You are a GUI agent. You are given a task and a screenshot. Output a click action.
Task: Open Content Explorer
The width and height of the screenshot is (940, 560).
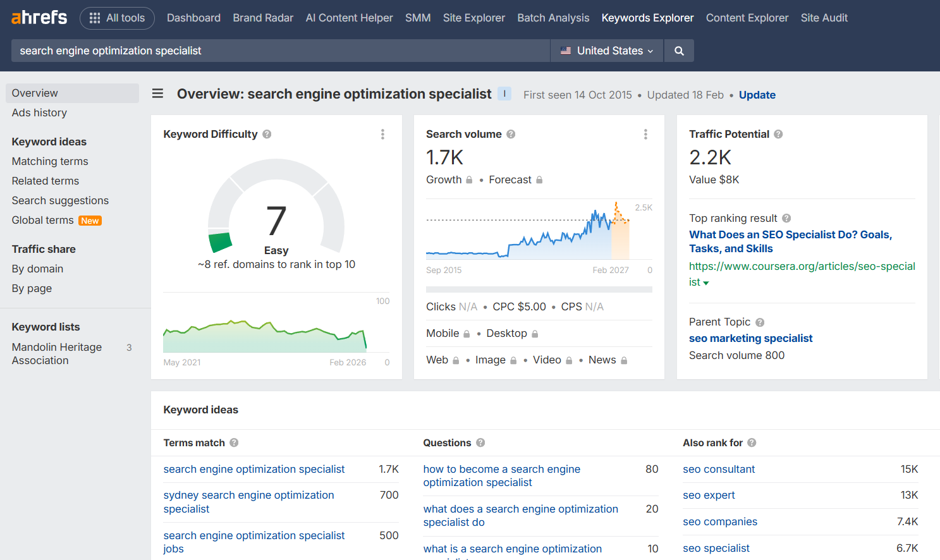point(747,18)
